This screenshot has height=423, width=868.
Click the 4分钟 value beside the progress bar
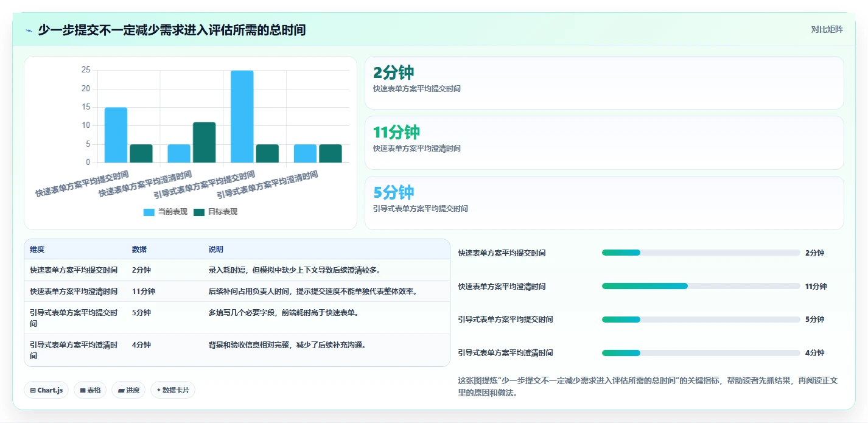click(x=814, y=353)
